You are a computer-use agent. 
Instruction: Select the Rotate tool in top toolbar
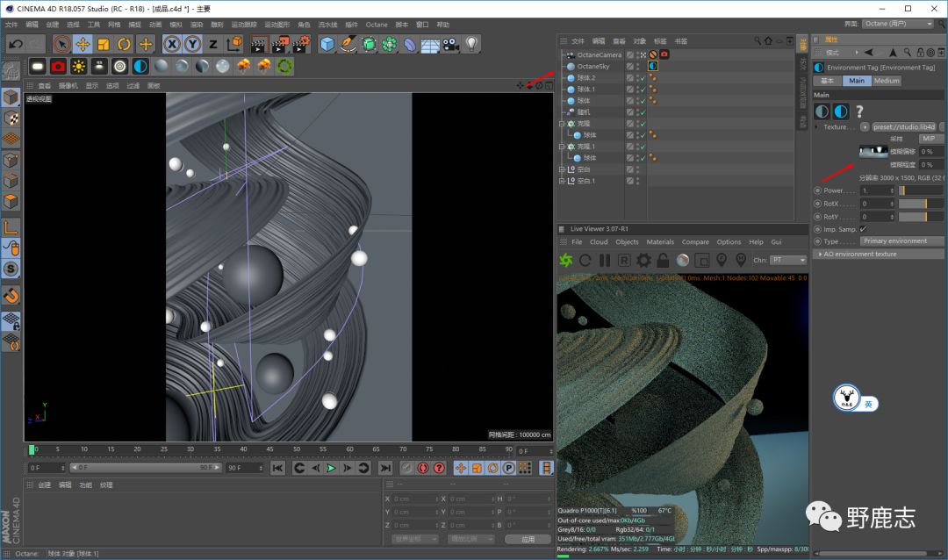[x=124, y=44]
